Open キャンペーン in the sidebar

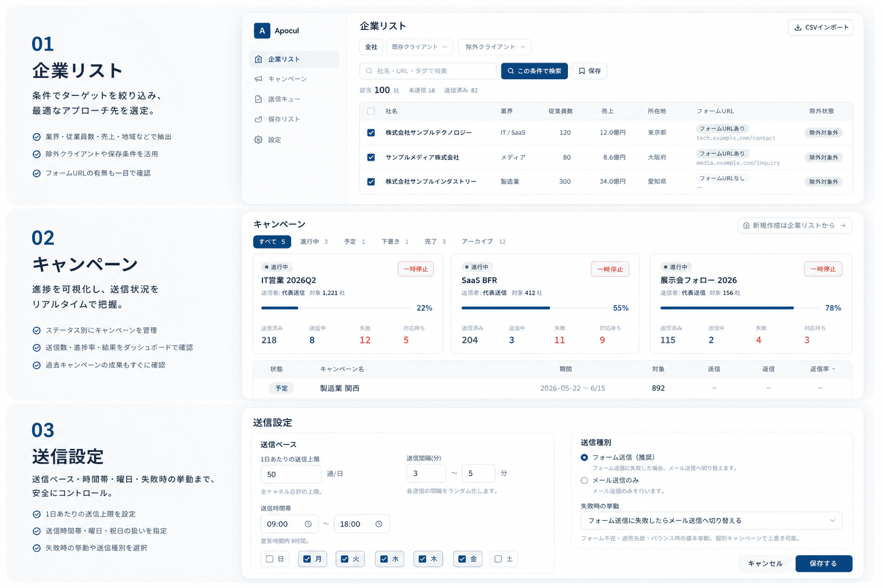294,79
